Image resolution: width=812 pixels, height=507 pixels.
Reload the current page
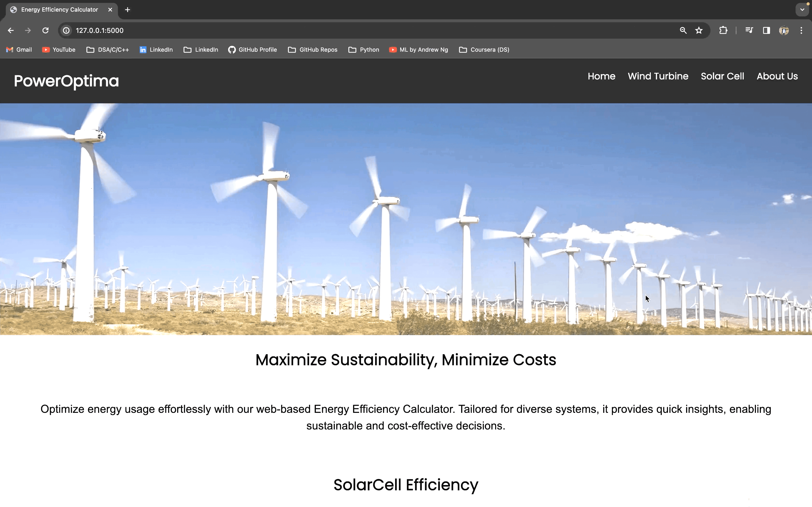point(45,30)
